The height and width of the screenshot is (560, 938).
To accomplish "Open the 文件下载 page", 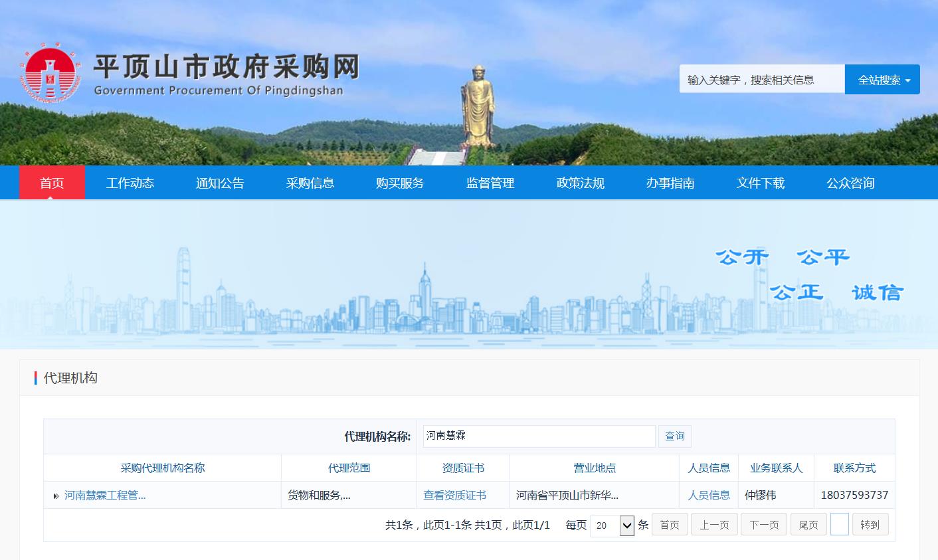I will click(x=760, y=183).
